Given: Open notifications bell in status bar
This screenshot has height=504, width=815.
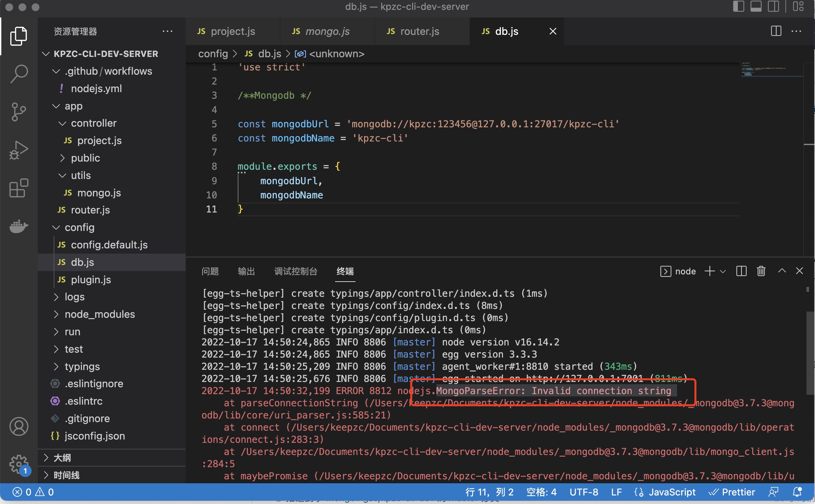Looking at the screenshot, I should click(797, 492).
